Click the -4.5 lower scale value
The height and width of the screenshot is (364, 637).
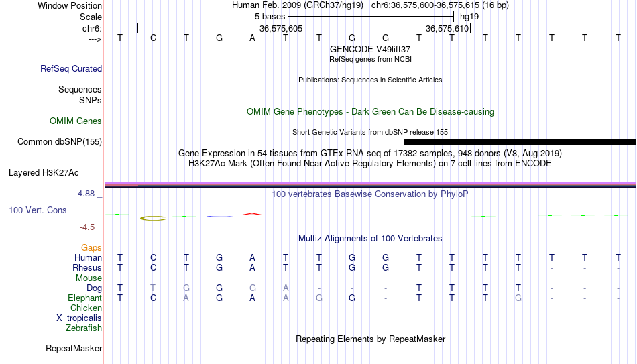click(x=87, y=227)
